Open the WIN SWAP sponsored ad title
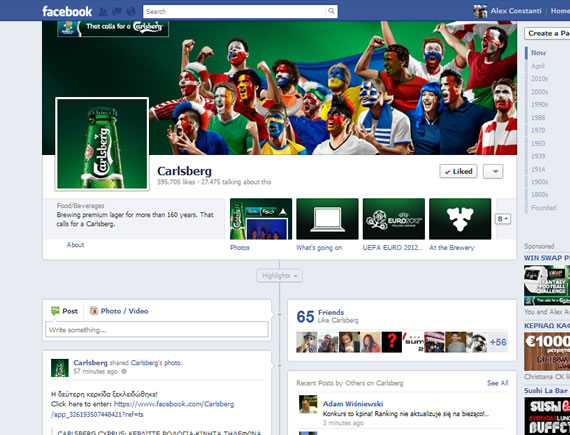This screenshot has height=435, width=570. [547, 258]
